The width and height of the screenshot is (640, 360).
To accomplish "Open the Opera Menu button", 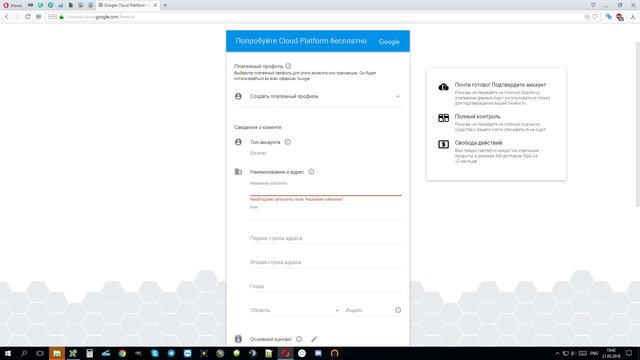I will 12,5.
